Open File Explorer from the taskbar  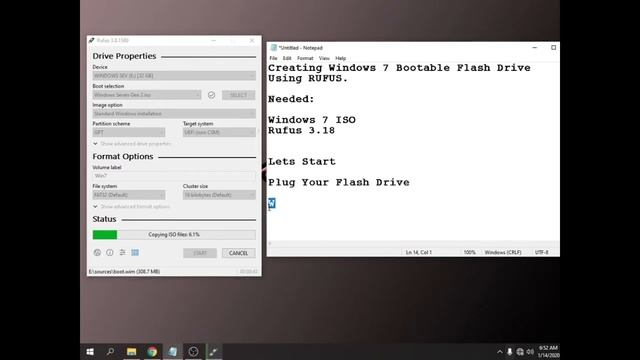[x=131, y=351]
